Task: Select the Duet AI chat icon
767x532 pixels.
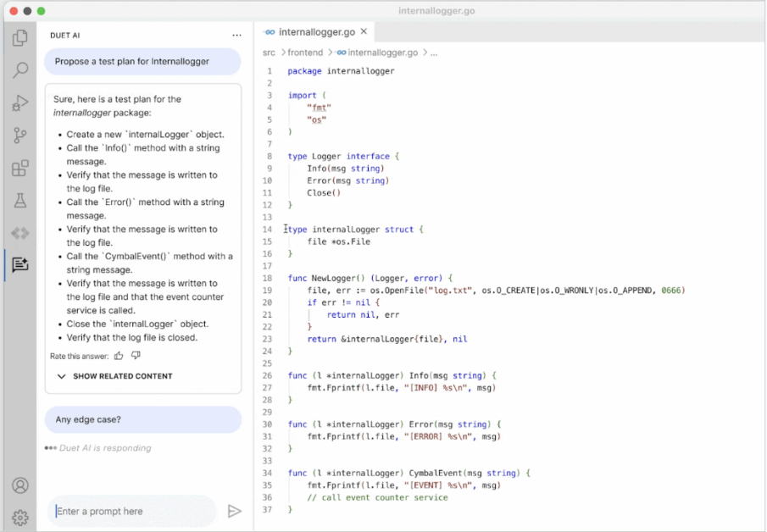Action: [x=20, y=264]
